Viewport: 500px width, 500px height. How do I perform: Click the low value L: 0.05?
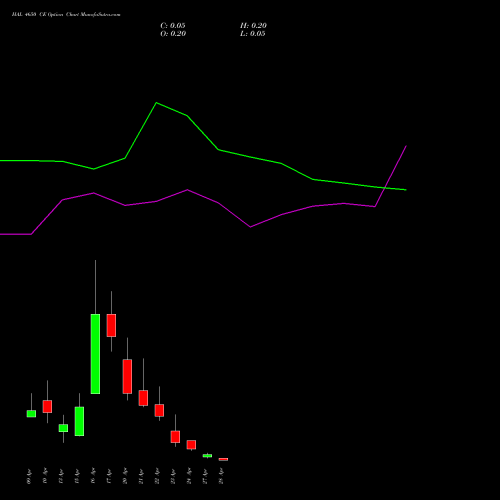tap(253, 34)
